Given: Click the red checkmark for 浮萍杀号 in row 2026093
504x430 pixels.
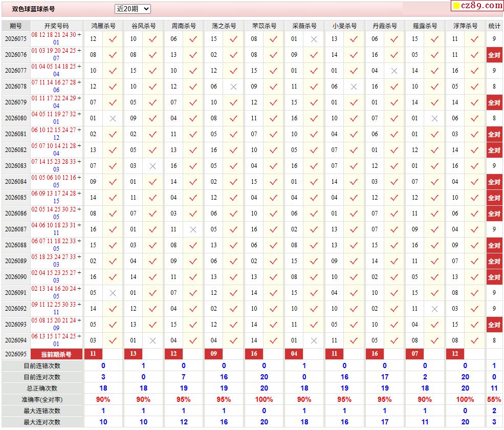Looking at the screenshot, I should click(475, 325).
